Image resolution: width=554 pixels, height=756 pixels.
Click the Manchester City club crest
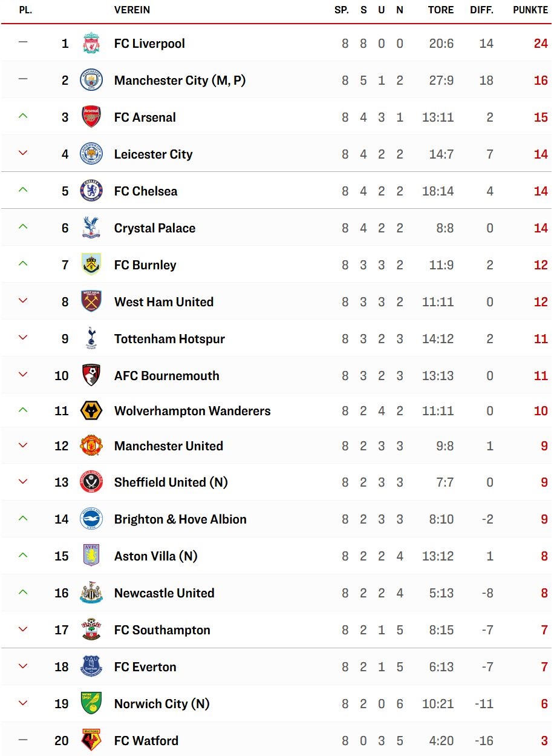point(91,80)
